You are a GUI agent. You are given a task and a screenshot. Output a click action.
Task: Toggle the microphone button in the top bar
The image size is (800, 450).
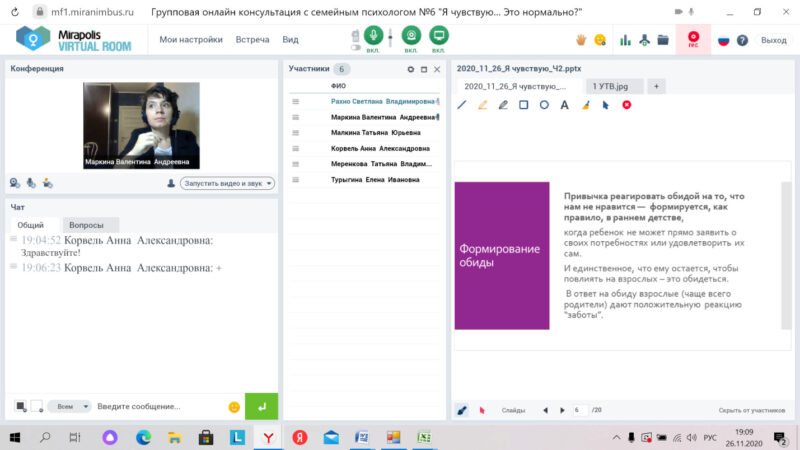point(373,36)
